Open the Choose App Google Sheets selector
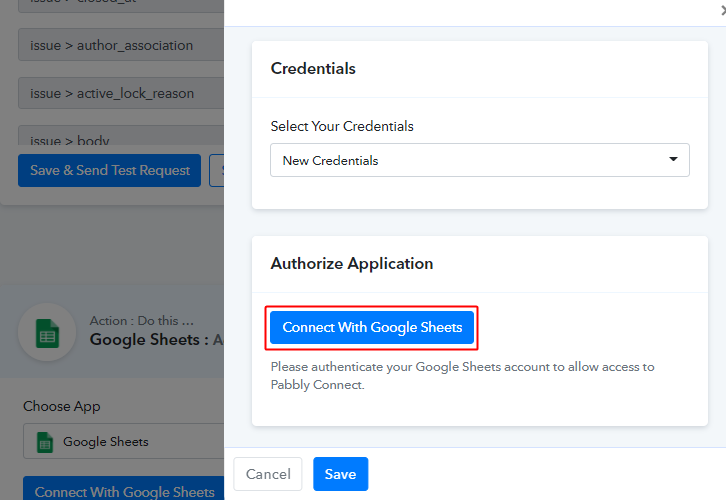 pyautogui.click(x=124, y=441)
